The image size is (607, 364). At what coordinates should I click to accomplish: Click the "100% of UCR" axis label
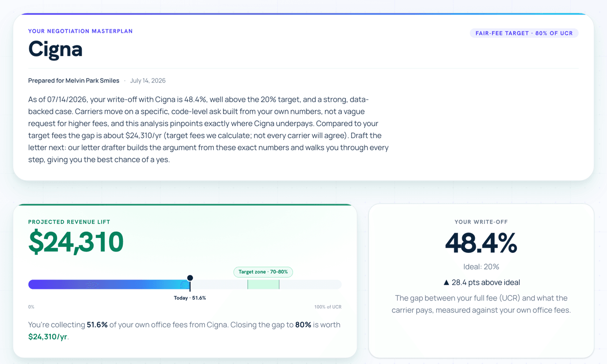(x=328, y=307)
